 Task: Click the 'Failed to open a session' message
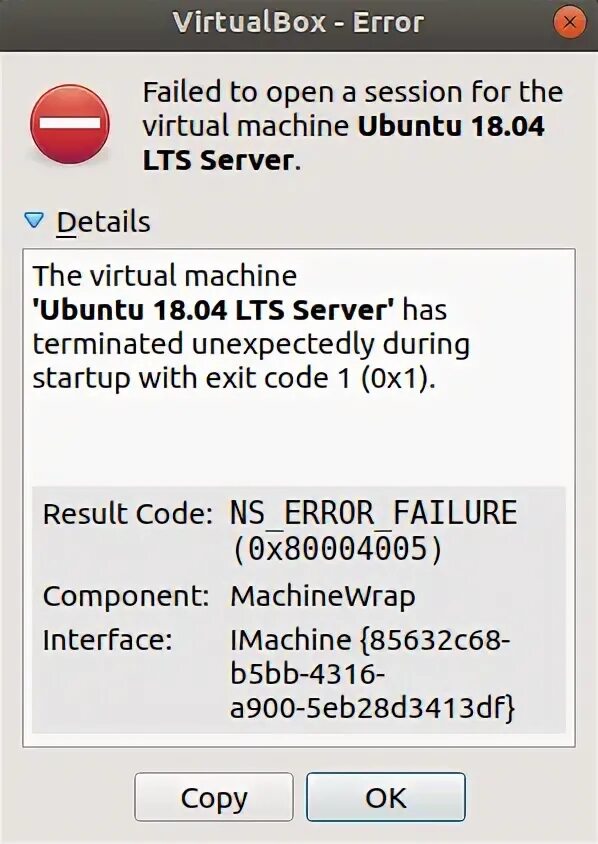pos(353,126)
